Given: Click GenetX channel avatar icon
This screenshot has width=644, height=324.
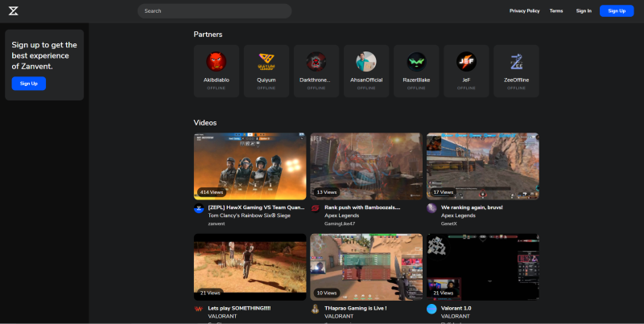Looking at the screenshot, I should click(x=431, y=208).
